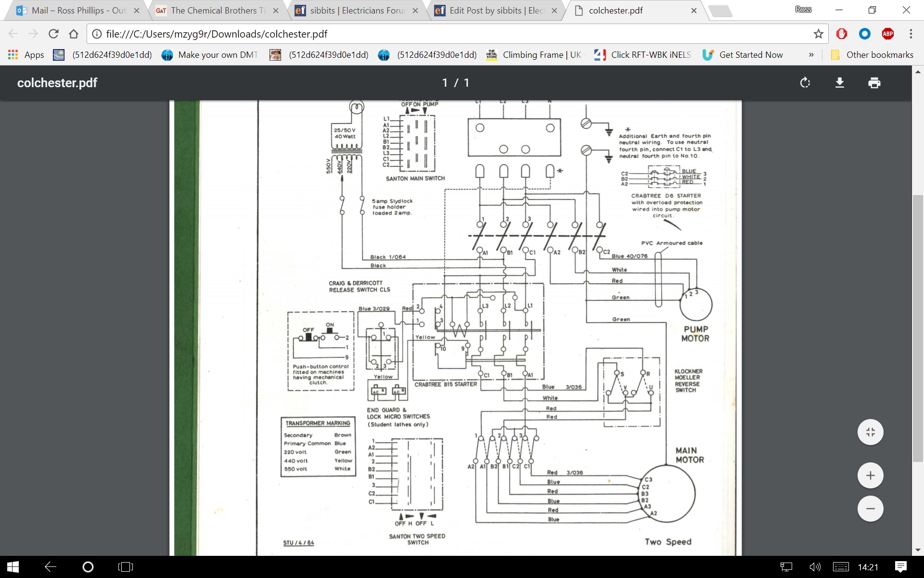This screenshot has height=578, width=924.
Task: Click the vertical scrollbar thumb
Action: pyautogui.click(x=918, y=328)
